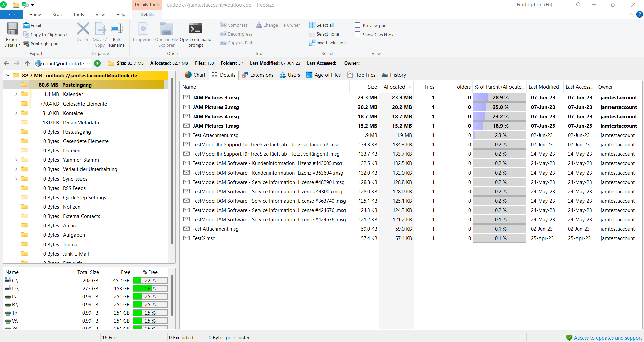
Task: Open the address bar path dropdown
Action: click(88, 63)
